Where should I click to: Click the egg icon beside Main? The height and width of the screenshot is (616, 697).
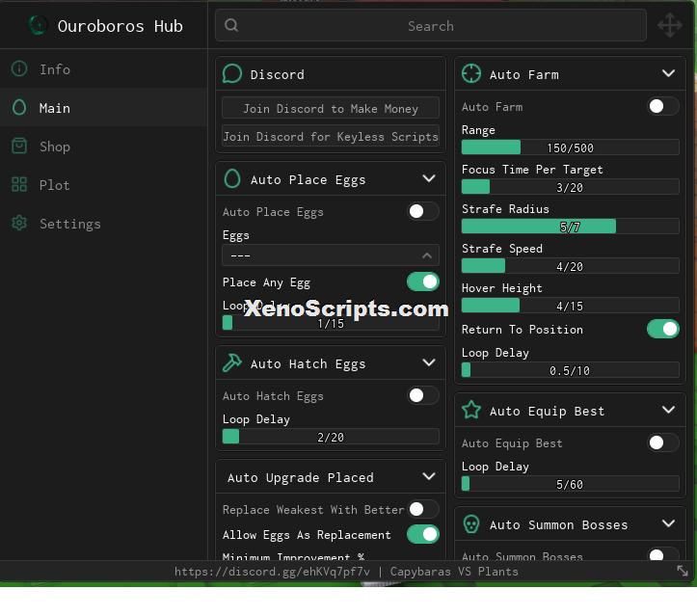tap(19, 108)
